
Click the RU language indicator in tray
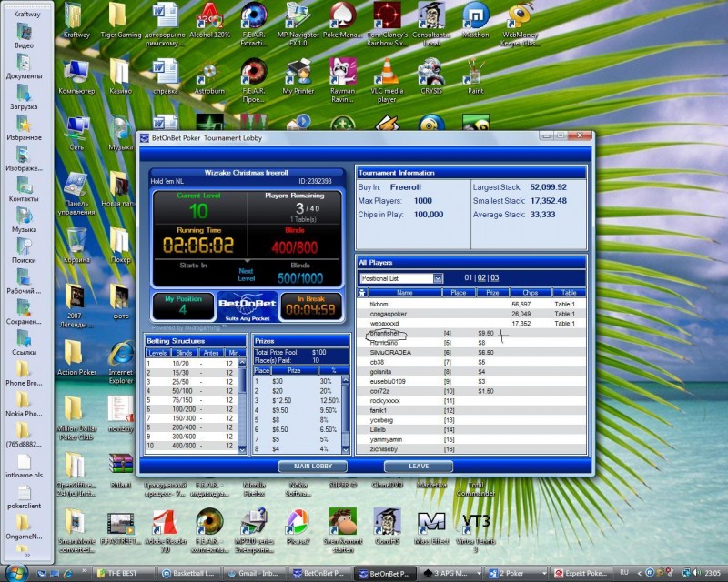pyautogui.click(x=624, y=573)
